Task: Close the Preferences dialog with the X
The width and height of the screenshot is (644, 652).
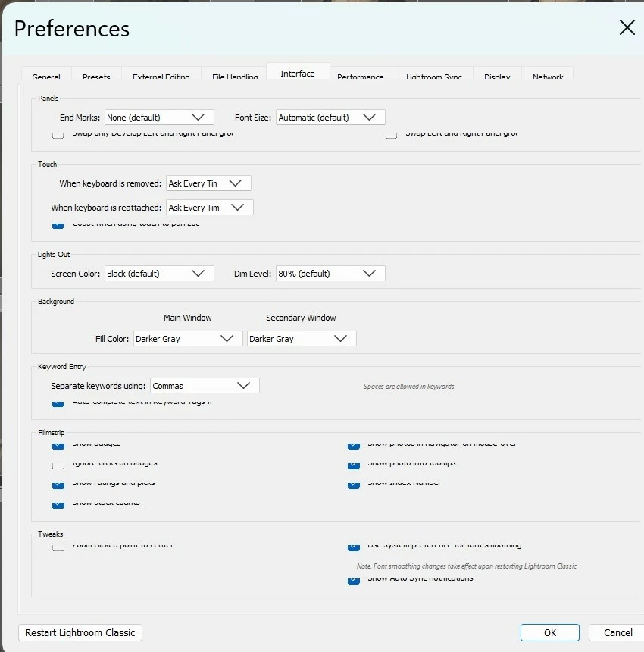Action: (627, 27)
